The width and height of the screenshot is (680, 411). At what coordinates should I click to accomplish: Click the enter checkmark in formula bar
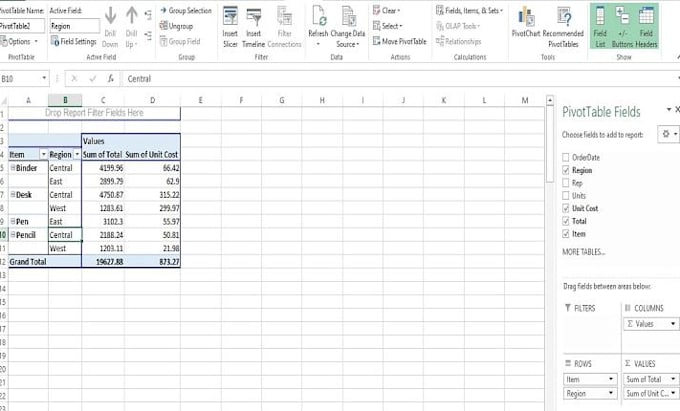(x=92, y=78)
